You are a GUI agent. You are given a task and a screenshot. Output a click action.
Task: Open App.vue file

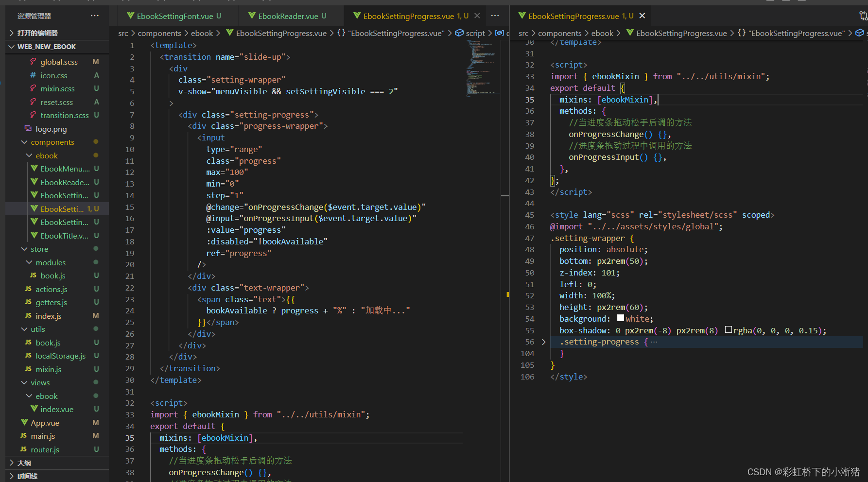coord(45,423)
